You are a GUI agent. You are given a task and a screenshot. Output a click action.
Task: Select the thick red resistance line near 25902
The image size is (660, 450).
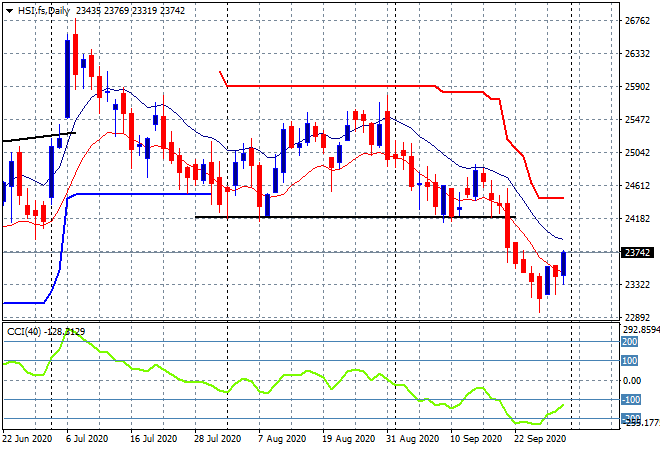click(x=333, y=86)
